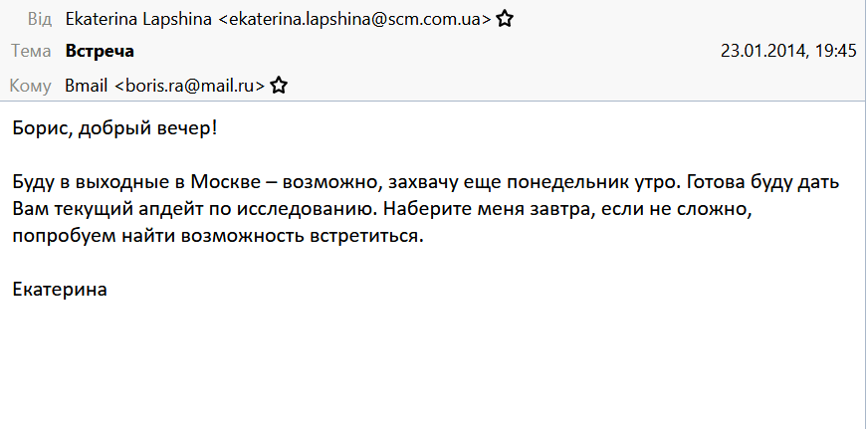Click the "Від" header label
868x429 pixels.
(x=38, y=19)
